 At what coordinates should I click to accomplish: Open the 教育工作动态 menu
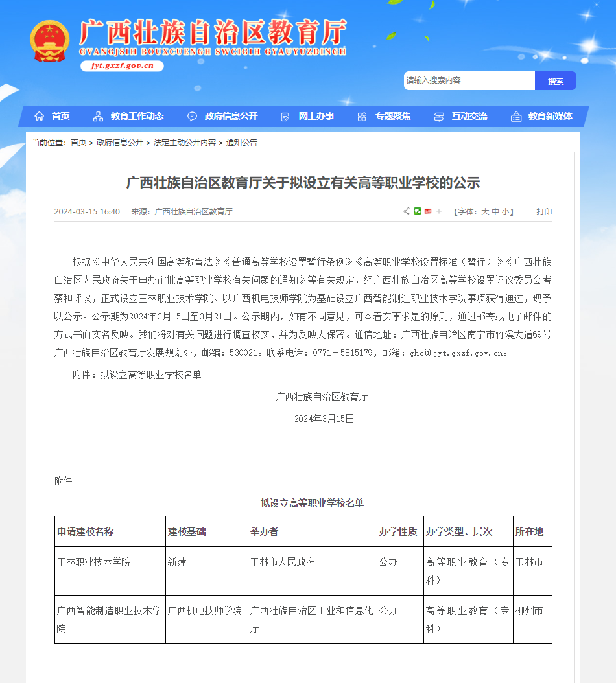pyautogui.click(x=137, y=116)
